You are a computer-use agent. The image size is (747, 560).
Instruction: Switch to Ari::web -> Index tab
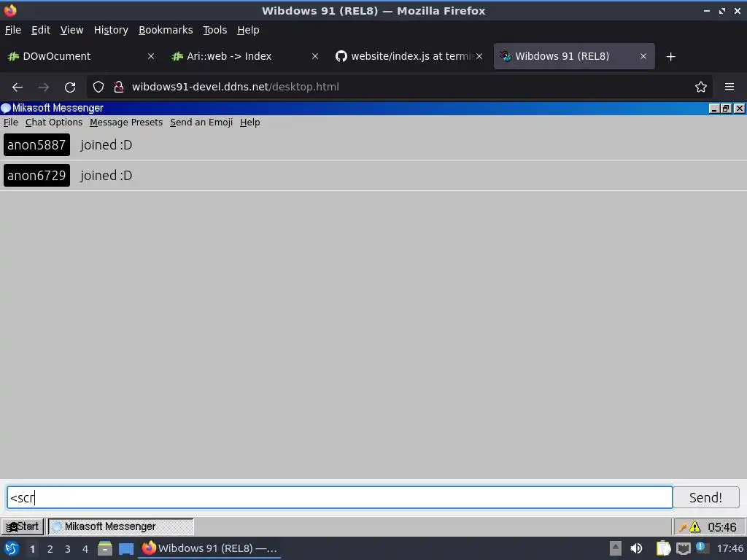click(x=245, y=56)
